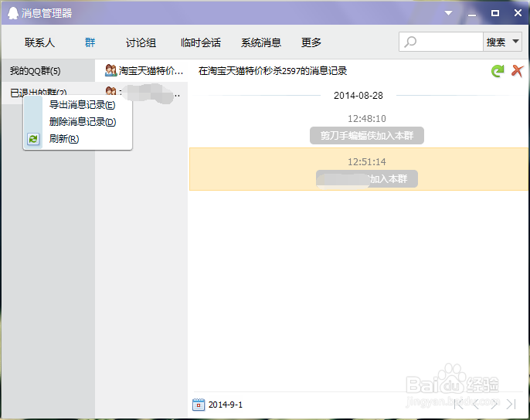This screenshot has width=530, height=420.
Task: Click the group avatar icon beside 淘宝天猫特价
Action: coord(110,70)
